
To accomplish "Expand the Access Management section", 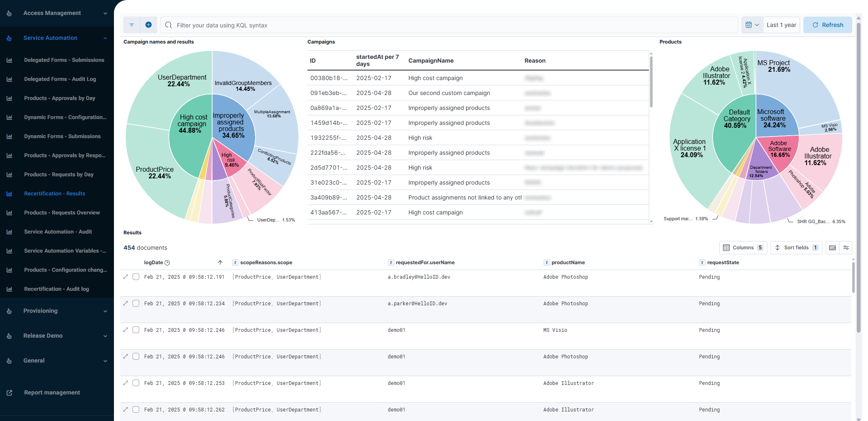I will pyautogui.click(x=105, y=13).
